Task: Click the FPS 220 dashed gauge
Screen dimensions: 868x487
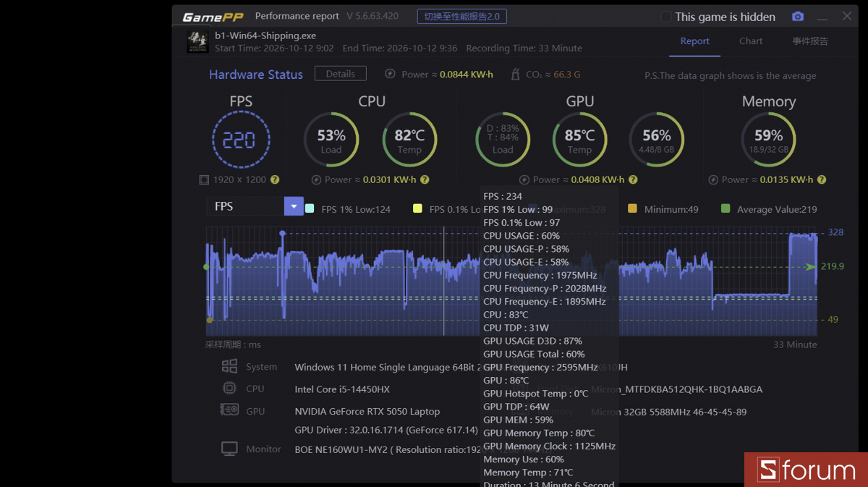Action: coord(241,140)
